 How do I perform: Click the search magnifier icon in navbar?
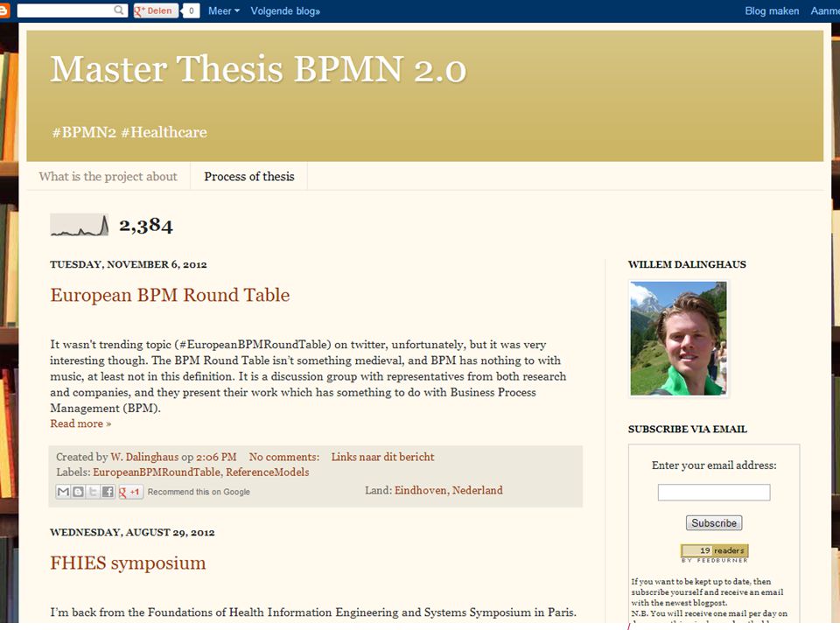click(119, 10)
